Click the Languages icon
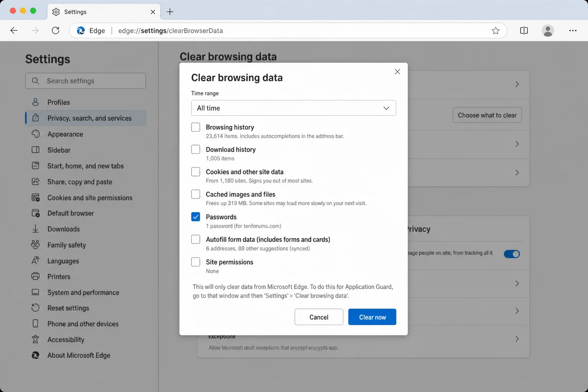 (x=36, y=261)
